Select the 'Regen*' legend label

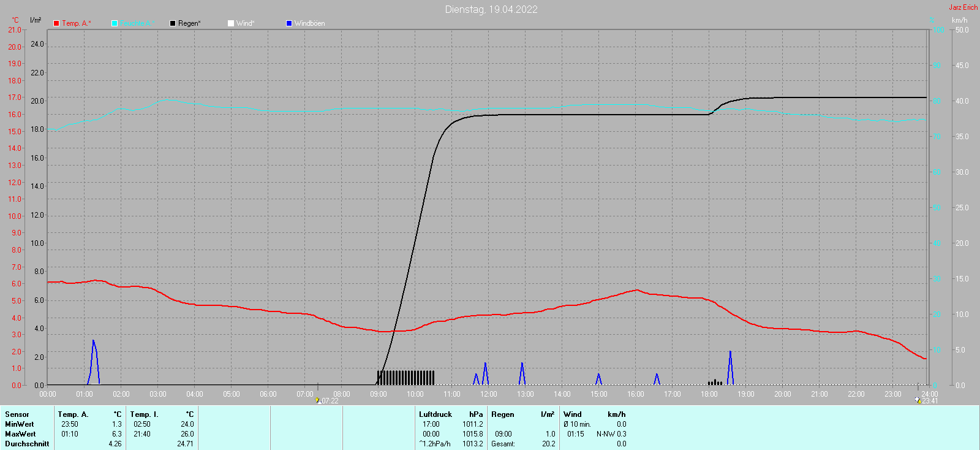[189, 23]
